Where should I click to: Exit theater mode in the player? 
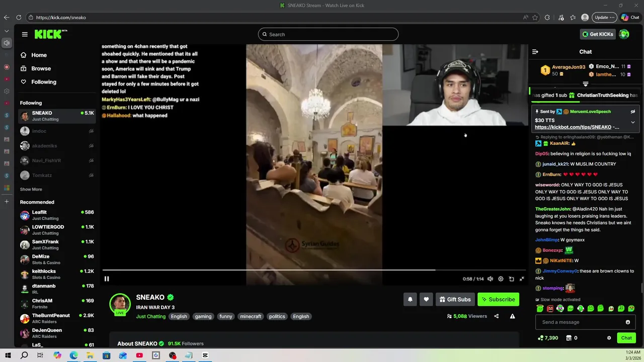522,279
